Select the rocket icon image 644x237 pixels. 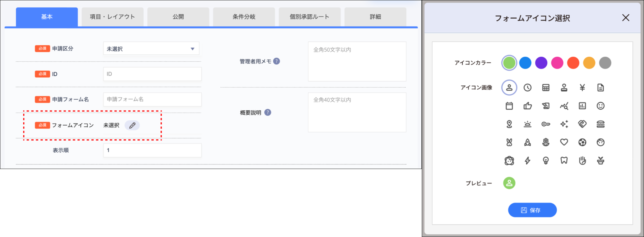click(x=528, y=142)
